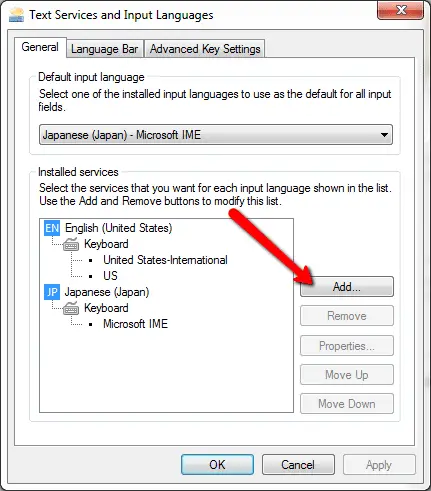Image resolution: width=431 pixels, height=491 pixels.
Task: Switch to the Language Bar tab
Action: [105, 49]
